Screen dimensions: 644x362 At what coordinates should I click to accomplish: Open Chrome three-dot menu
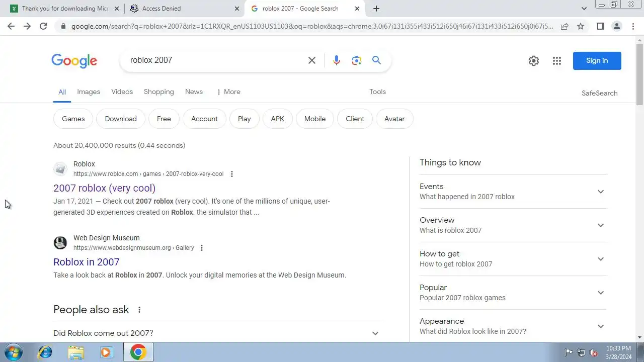coord(633,26)
